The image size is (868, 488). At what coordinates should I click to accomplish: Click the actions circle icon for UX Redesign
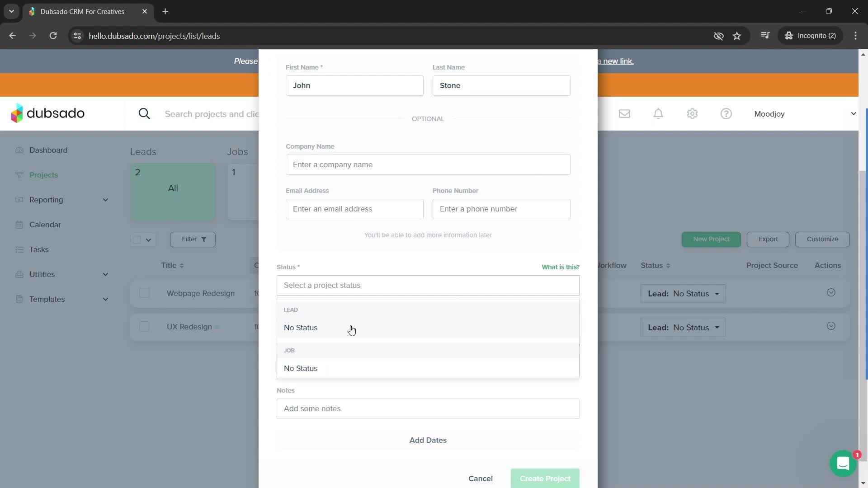831,326
